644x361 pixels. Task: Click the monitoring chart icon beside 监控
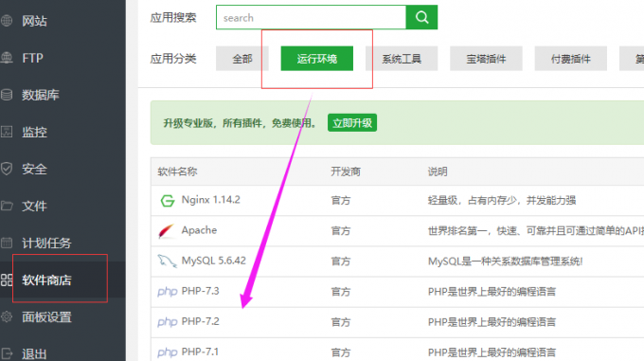[x=7, y=132]
